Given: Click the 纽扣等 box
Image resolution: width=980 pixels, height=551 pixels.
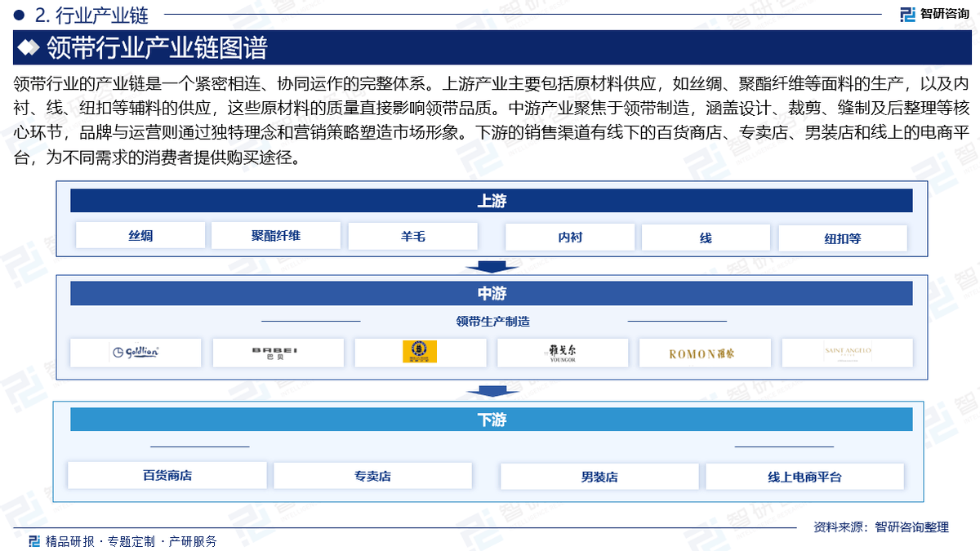Looking at the screenshot, I should coord(842,238).
